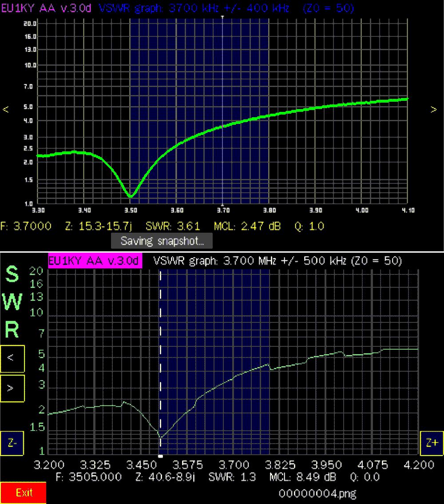Dismiss the 'Saving snapshot...' notification
The image size is (444, 504).
point(162,242)
